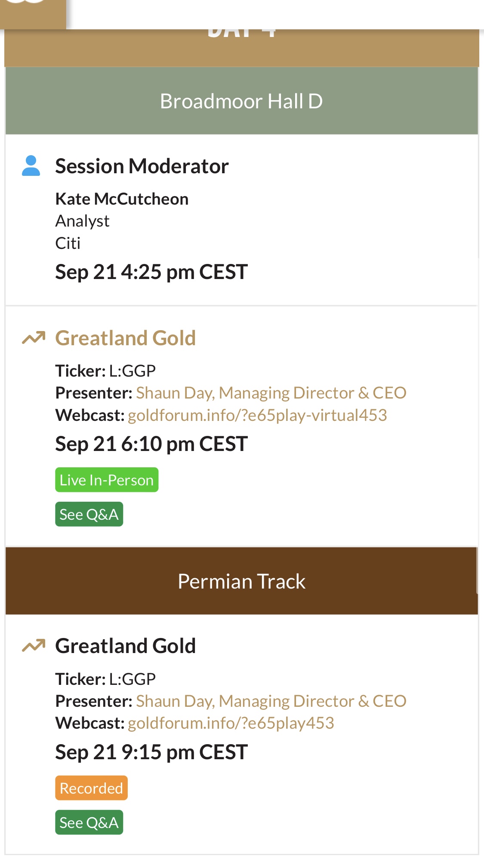
Task: Open webcast link goldforum.info/?e65play-virtual453
Action: (x=257, y=415)
